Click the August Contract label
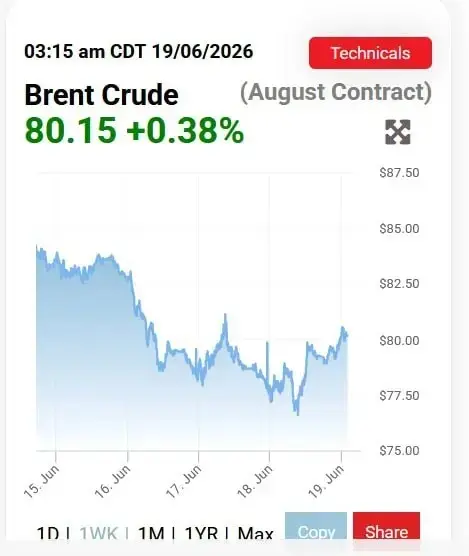This screenshot has width=469, height=556. (336, 92)
